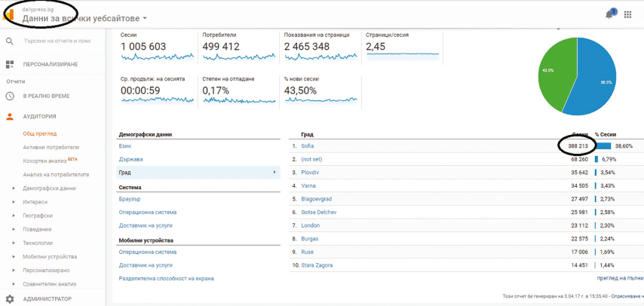Click the Аудитория person icon
Viewport: 644px width, 306px height.
click(10, 117)
